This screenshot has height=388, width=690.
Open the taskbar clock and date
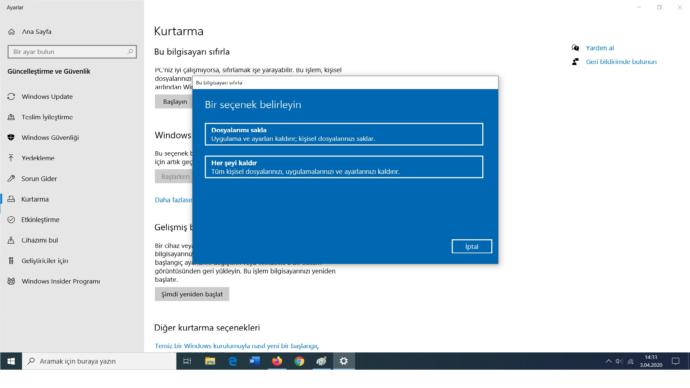click(x=651, y=361)
